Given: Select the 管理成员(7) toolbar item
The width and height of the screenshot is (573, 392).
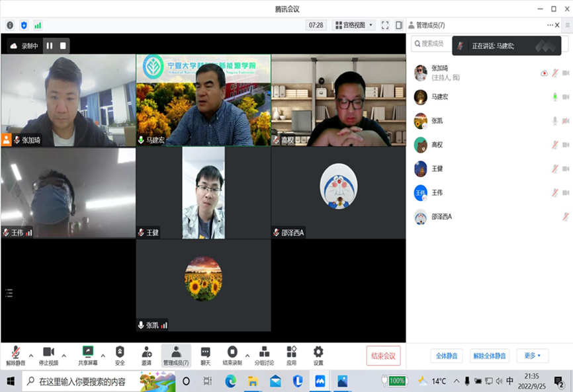Looking at the screenshot, I should (x=176, y=355).
